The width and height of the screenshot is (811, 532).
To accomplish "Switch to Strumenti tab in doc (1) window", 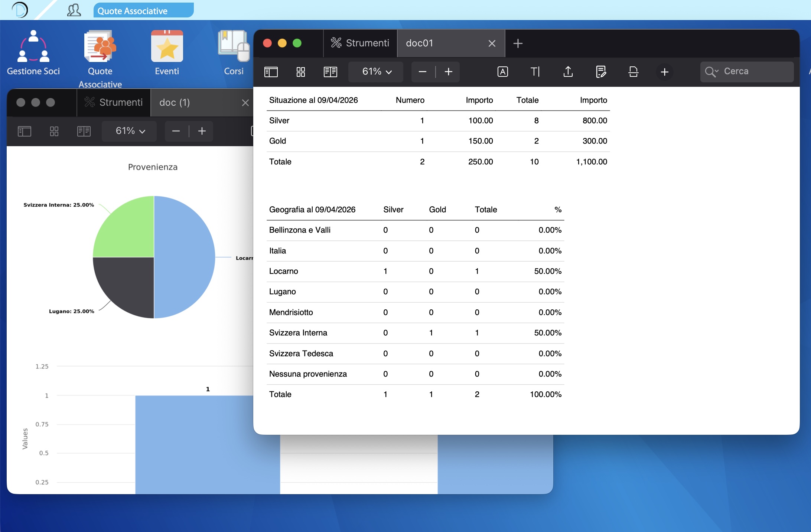I will pos(113,102).
